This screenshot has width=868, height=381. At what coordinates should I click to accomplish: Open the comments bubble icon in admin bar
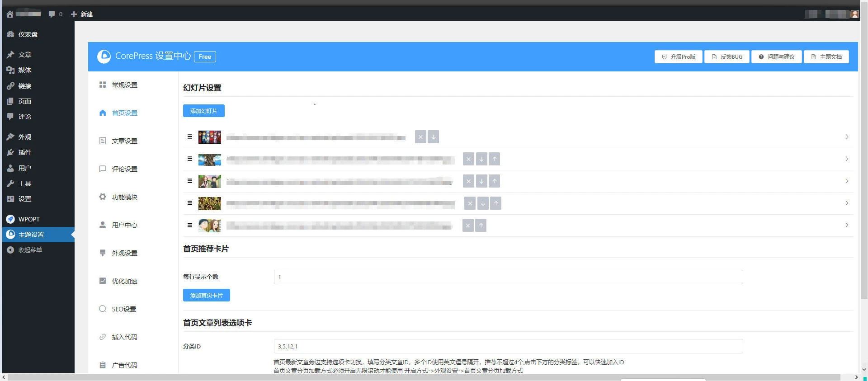tap(52, 14)
